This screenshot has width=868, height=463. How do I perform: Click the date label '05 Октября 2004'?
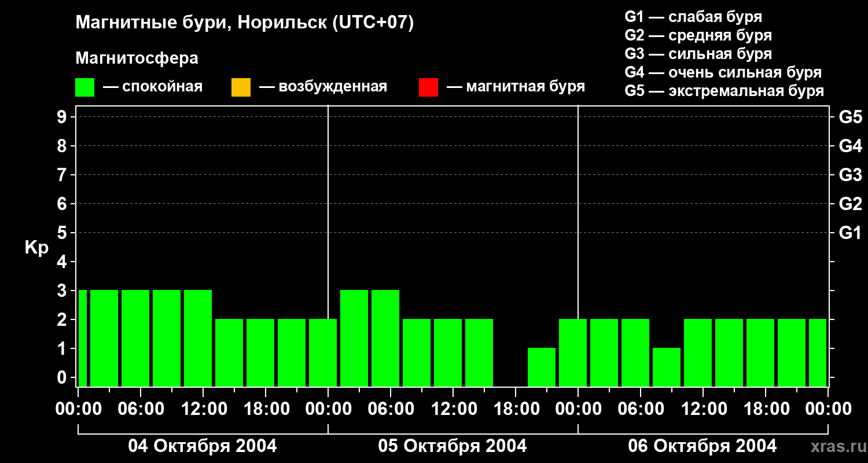[453, 446]
